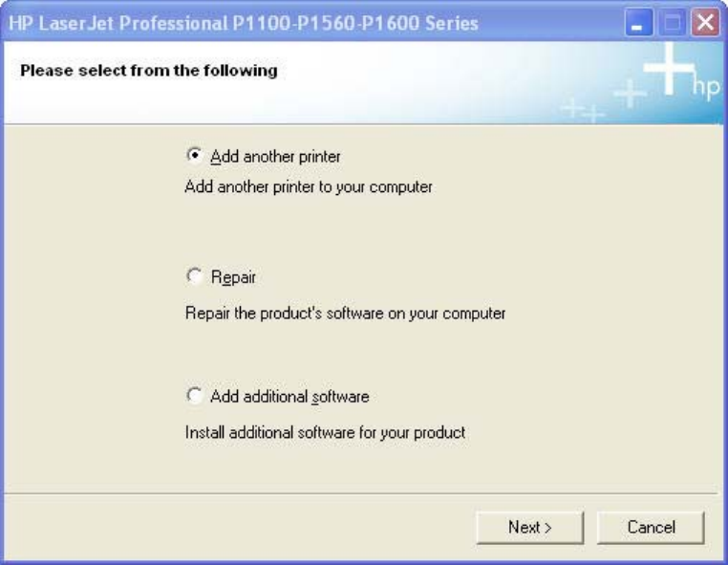This screenshot has width=728, height=565.
Task: Close the HP LaserJet installer window
Action: click(705, 22)
